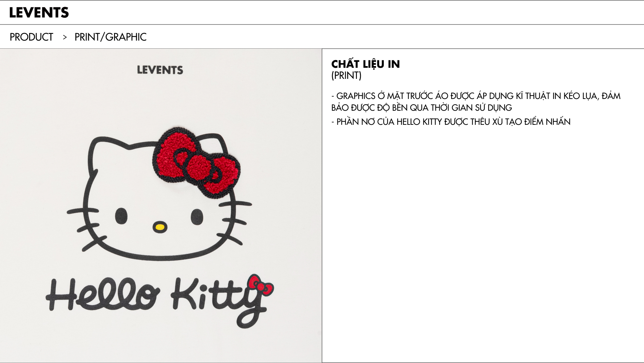The width and height of the screenshot is (644, 363).
Task: Select the PRINT/GRAPHIC breadcrumb
Action: point(110,37)
